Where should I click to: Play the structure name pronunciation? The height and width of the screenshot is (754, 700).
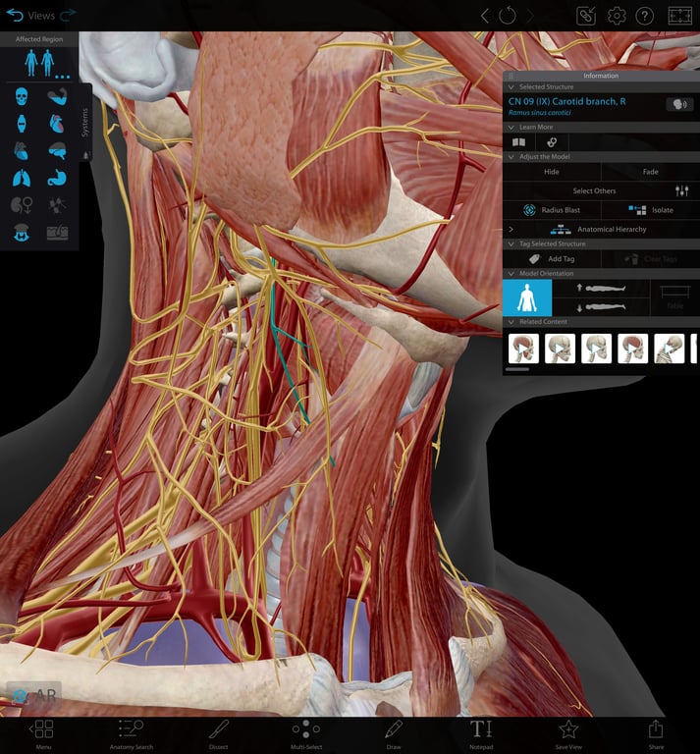[x=679, y=104]
